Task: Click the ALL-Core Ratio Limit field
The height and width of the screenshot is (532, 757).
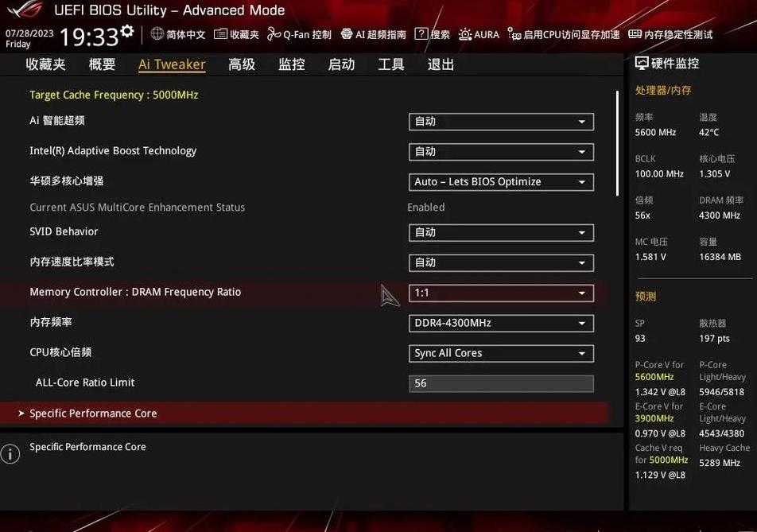Action: click(x=501, y=383)
